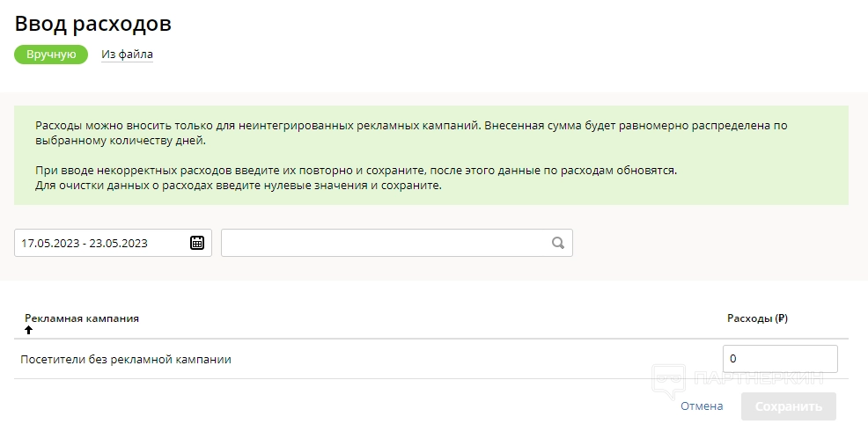Select the Посетители без рекламной кампании row
The height and width of the screenshot is (446, 868).
(126, 359)
